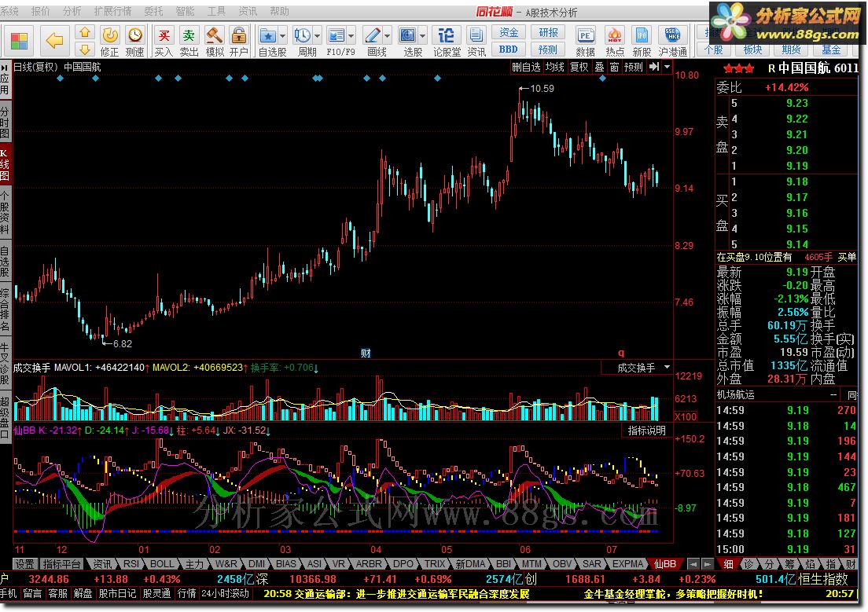
Task: Open the 测速 speed test clock icon
Action: (134, 42)
